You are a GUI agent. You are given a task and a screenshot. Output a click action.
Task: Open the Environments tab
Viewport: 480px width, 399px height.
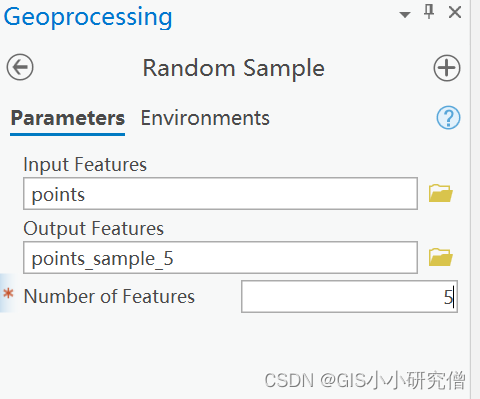click(x=205, y=118)
